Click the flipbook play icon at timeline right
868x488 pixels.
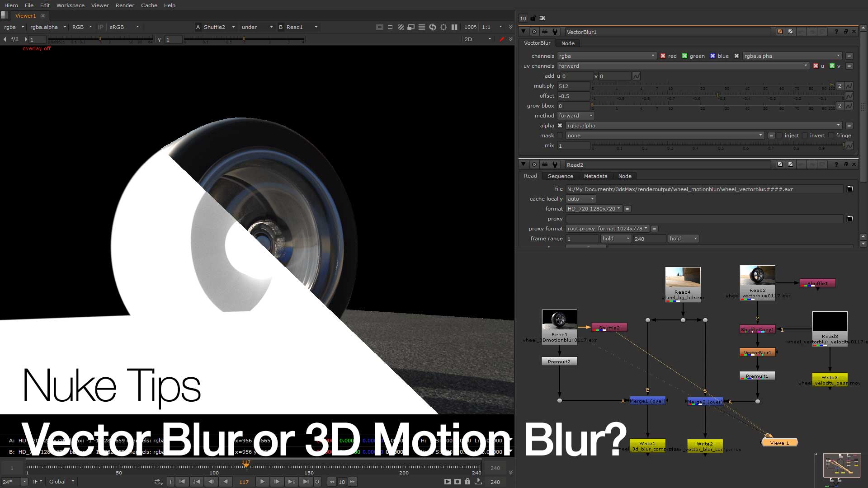coord(447,482)
